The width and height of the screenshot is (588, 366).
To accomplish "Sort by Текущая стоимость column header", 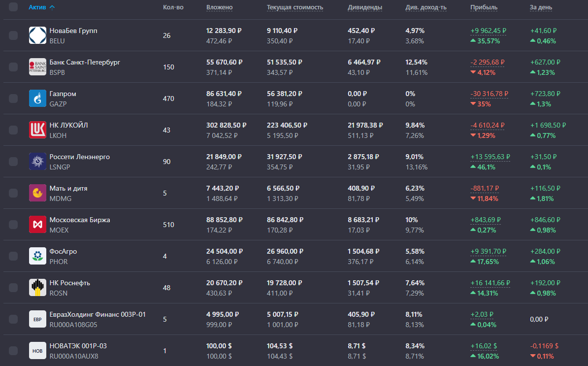I will tap(295, 7).
